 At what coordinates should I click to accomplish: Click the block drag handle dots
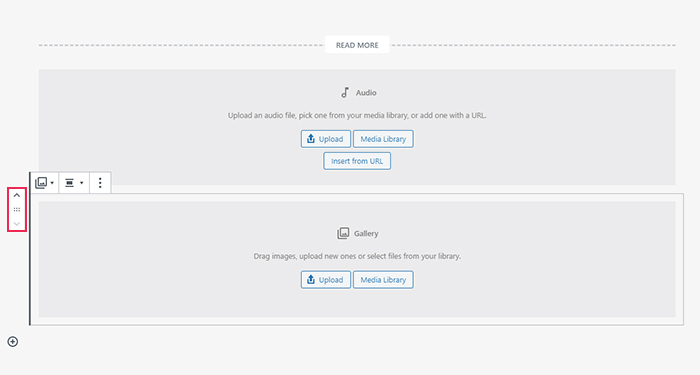click(17, 209)
